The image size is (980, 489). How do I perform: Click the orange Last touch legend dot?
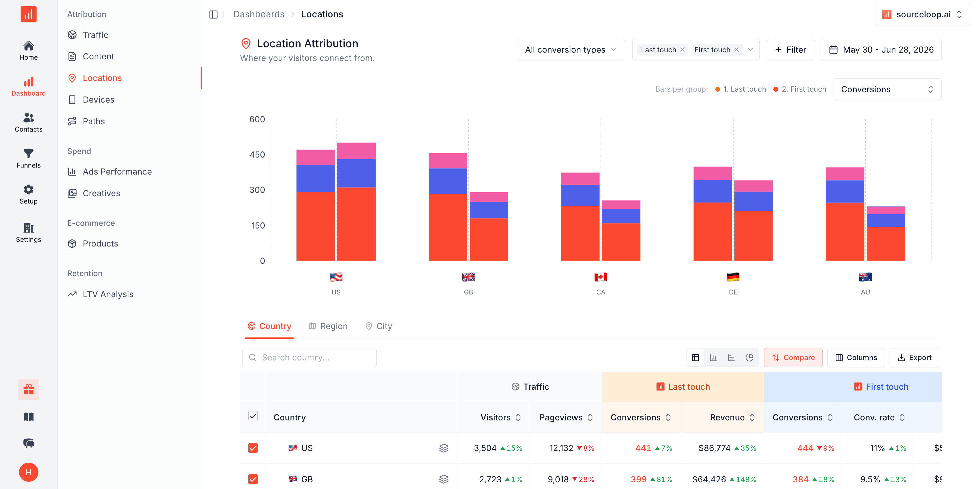tap(717, 89)
